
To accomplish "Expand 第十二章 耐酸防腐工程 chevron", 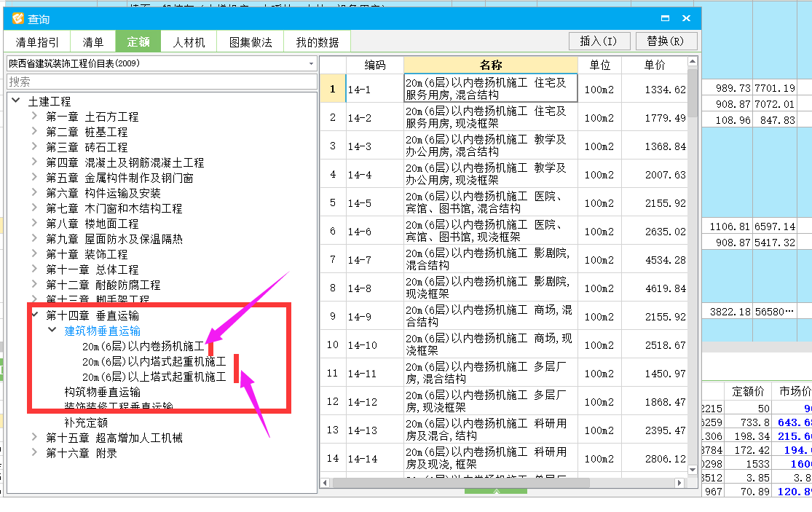I will (x=35, y=284).
